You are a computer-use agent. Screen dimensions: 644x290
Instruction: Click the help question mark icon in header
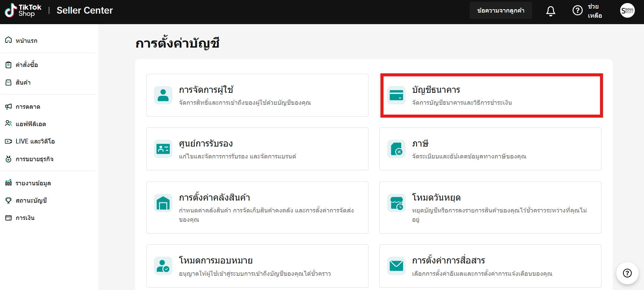(577, 11)
